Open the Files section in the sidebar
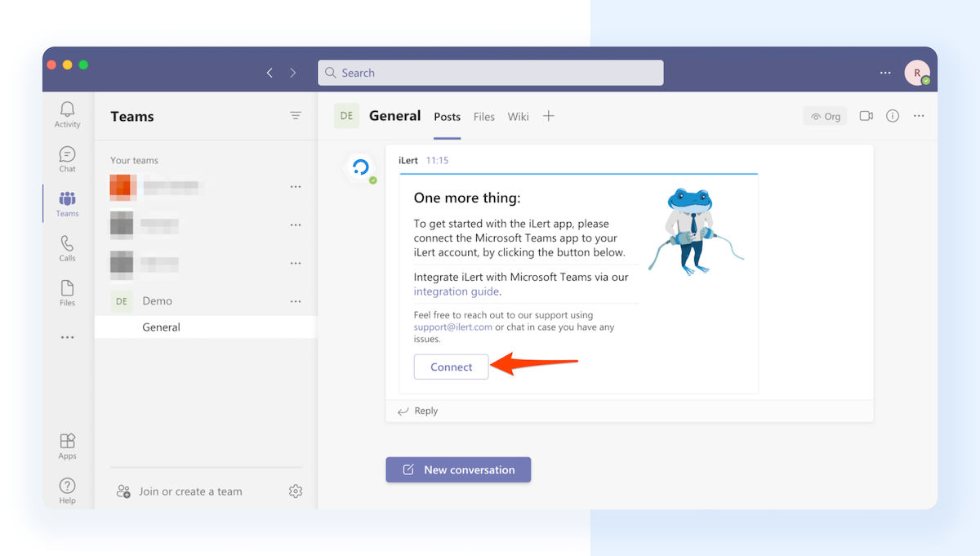Image resolution: width=980 pixels, height=556 pixels. pos(67,291)
